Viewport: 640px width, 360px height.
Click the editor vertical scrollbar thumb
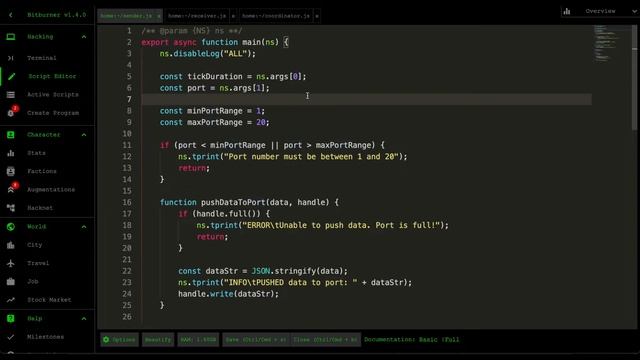coord(634,78)
